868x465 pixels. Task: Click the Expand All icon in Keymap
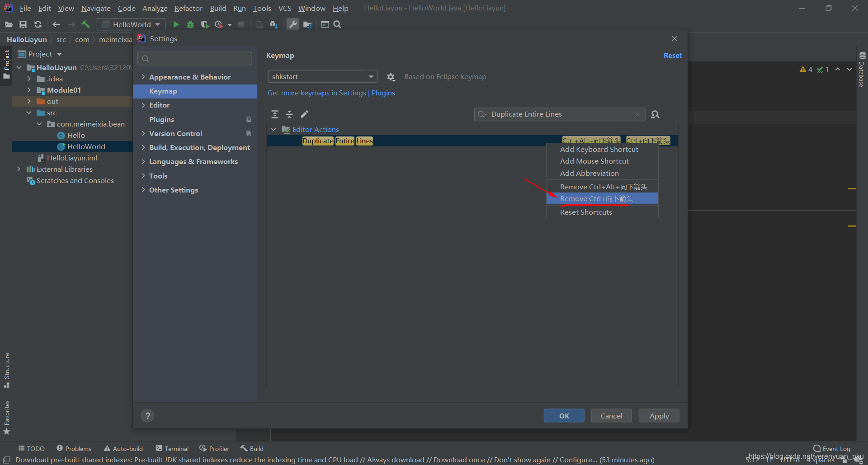(275, 114)
